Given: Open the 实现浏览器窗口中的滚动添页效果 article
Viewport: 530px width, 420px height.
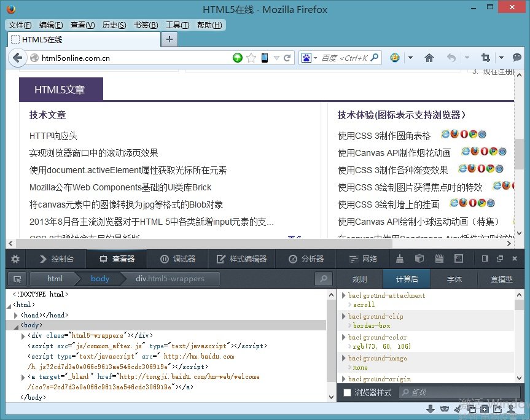Looking at the screenshot, I should [x=93, y=154].
